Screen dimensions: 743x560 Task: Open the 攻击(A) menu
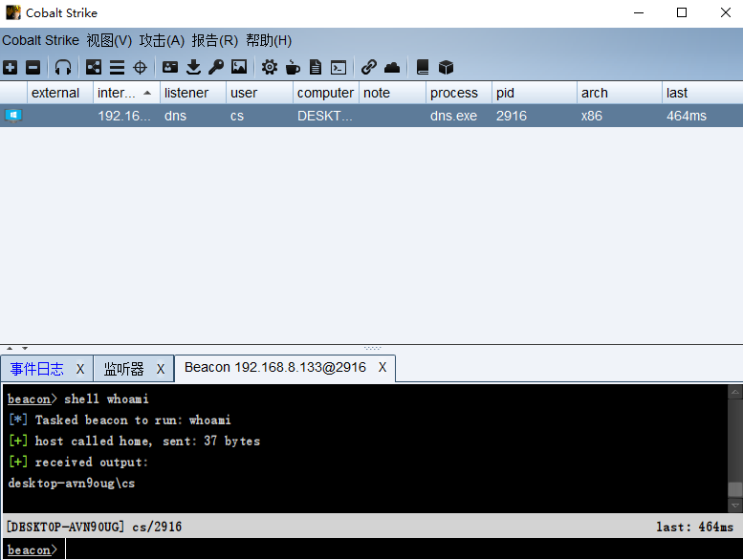pos(162,40)
